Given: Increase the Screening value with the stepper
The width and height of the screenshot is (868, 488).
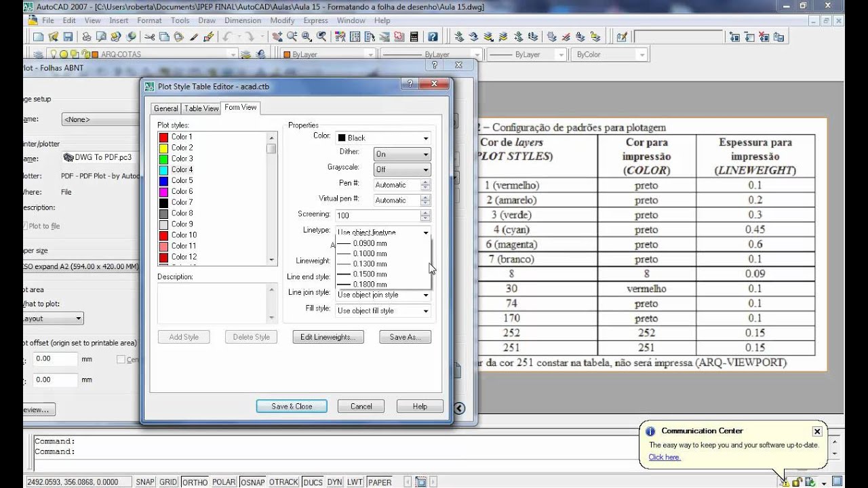Looking at the screenshot, I should click(x=425, y=212).
